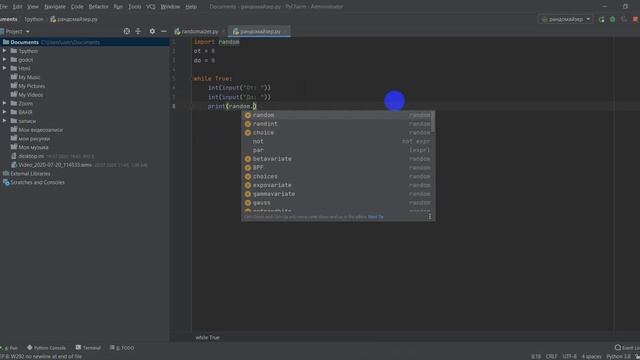Choose gammavariate from completion list
The height and width of the screenshot is (360, 640).
point(338,194)
